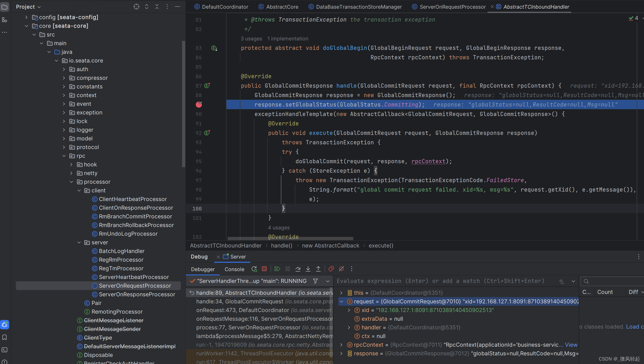The image size is (644, 364).
Task: Open Terminal tool window icon
Action: pyautogui.click(x=5, y=350)
